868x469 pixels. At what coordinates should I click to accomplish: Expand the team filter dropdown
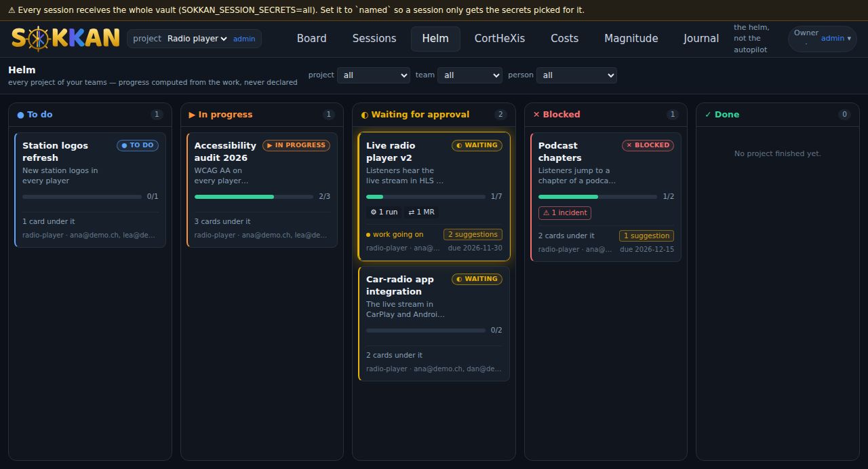click(x=470, y=75)
